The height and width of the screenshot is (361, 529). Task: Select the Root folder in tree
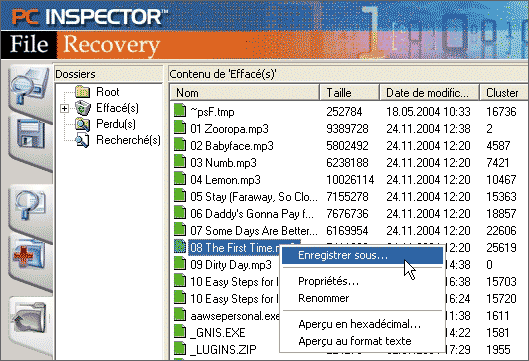coord(108,92)
